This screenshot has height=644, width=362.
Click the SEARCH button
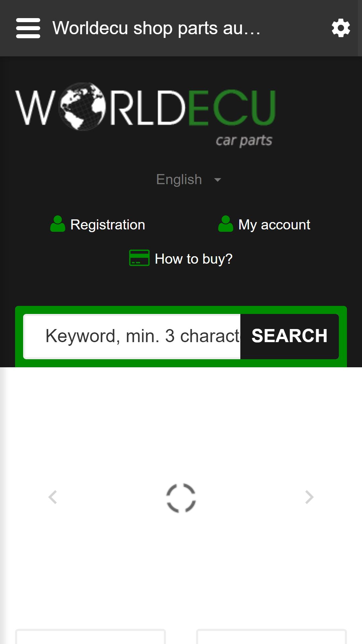pyautogui.click(x=290, y=336)
